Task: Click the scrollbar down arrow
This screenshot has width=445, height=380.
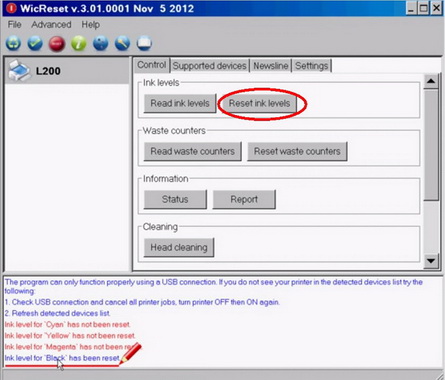Action: click(x=431, y=261)
